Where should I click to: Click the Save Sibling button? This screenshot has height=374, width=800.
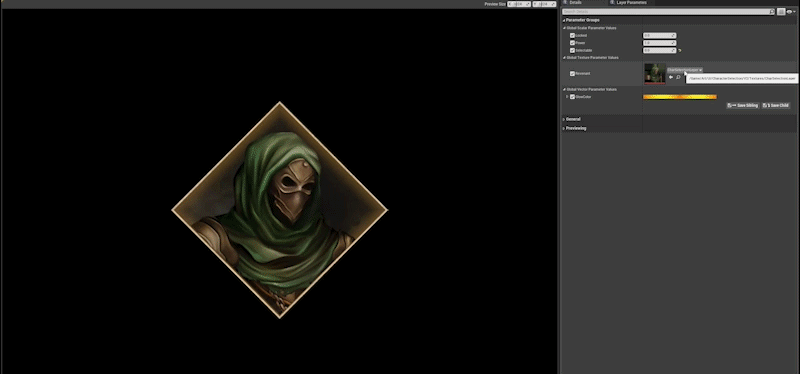tap(743, 106)
